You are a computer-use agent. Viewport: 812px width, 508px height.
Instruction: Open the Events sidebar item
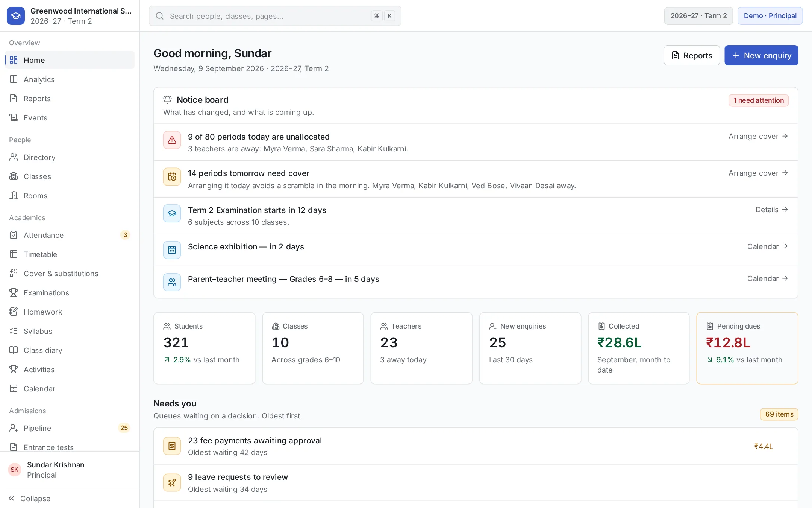(70, 118)
